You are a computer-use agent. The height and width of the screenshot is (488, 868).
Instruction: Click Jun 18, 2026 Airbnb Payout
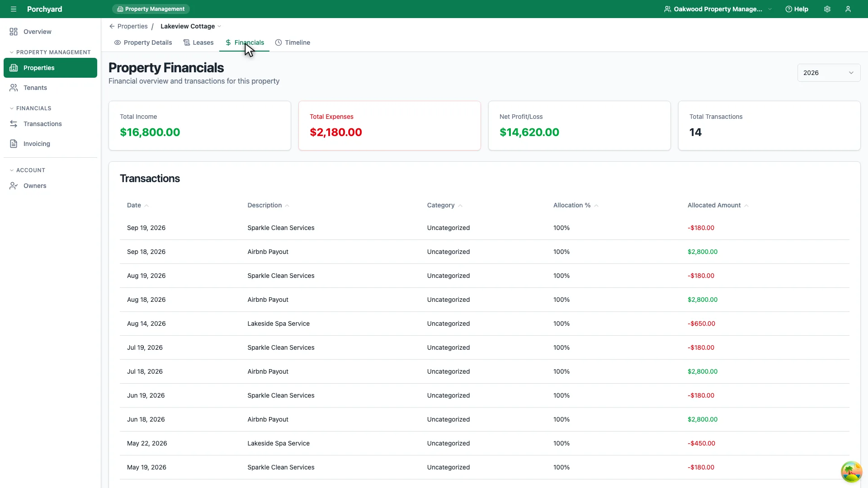click(268, 419)
